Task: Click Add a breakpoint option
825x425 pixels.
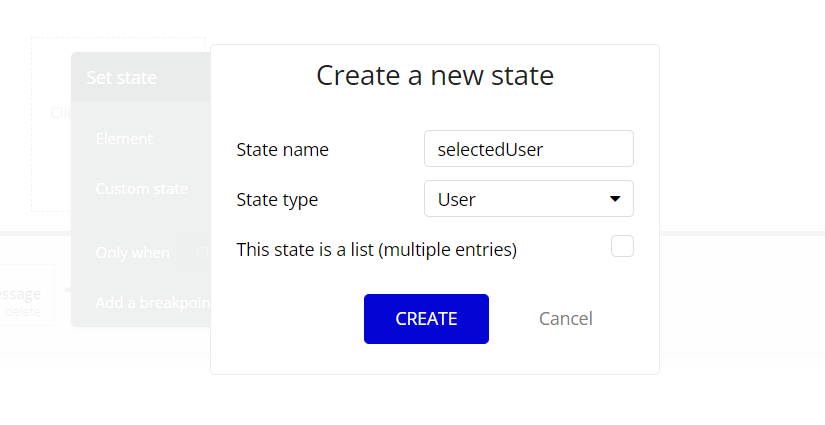Action: click(x=152, y=302)
